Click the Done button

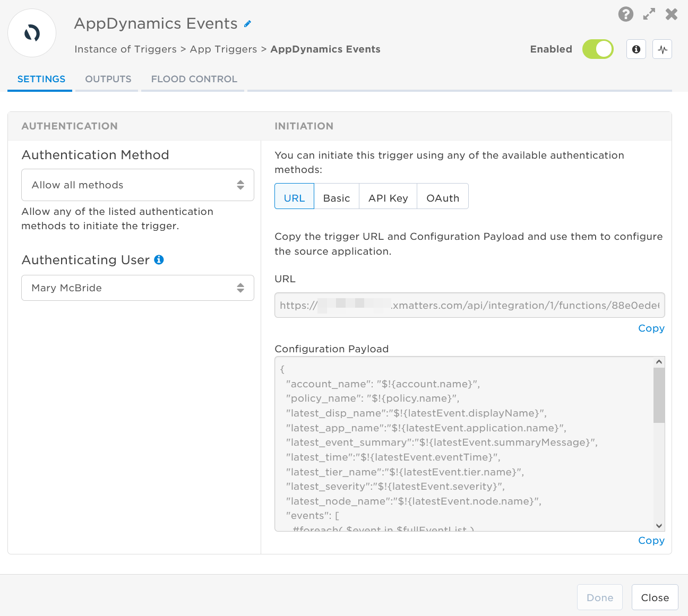tap(600, 597)
